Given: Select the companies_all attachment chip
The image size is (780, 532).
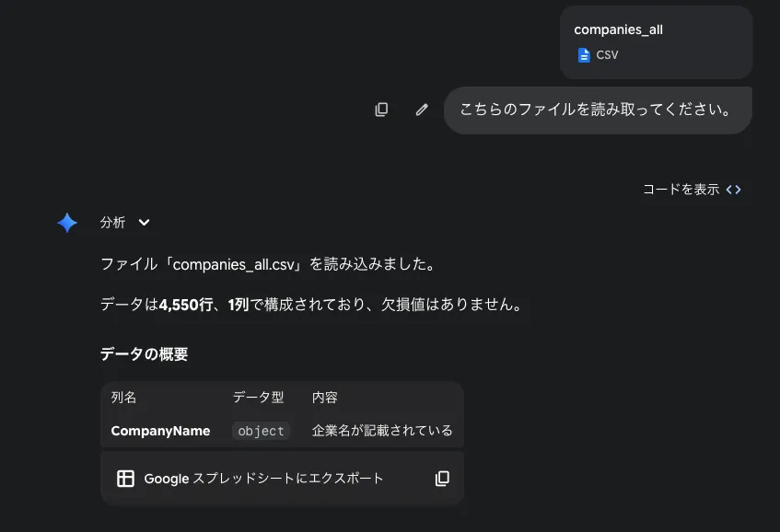Looking at the screenshot, I should (x=656, y=41).
